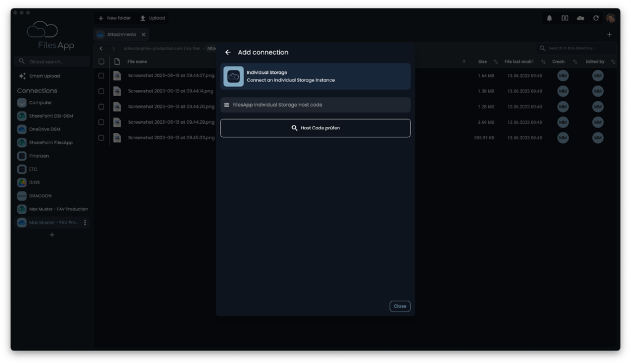Open the notifications bell
This screenshot has height=364, width=631.
click(549, 18)
